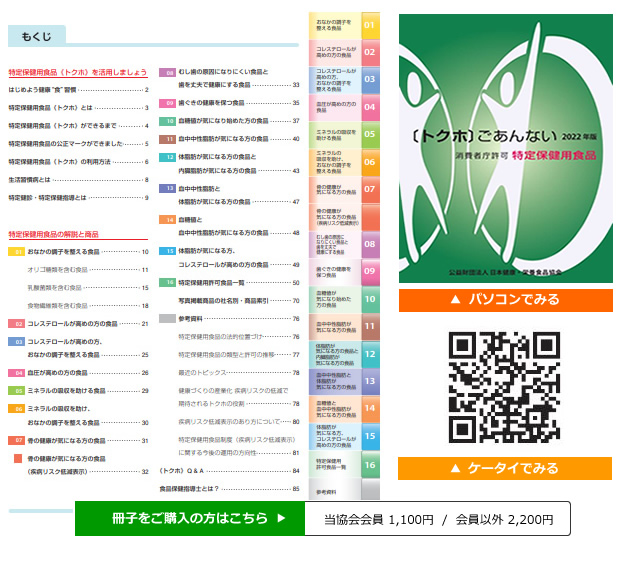Select the sky-blue side tab 15
This screenshot has width=620, height=578.
pyautogui.click(x=344, y=437)
